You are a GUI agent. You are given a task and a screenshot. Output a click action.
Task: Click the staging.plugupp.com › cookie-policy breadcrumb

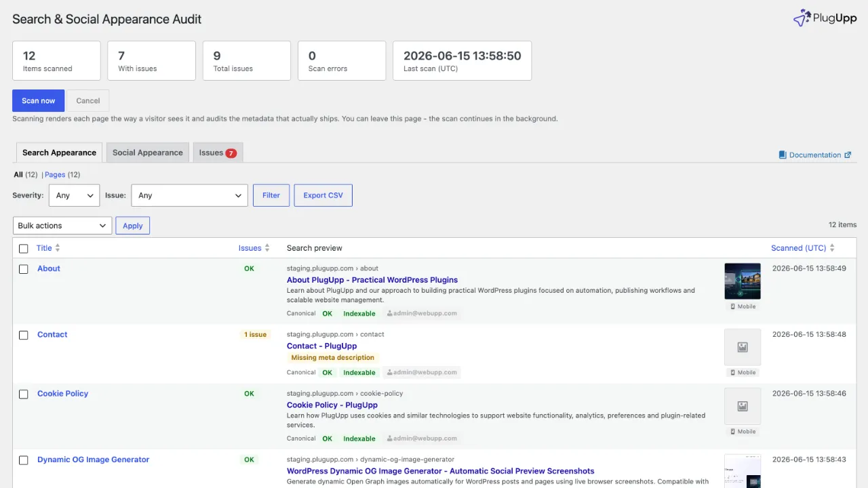tap(344, 393)
